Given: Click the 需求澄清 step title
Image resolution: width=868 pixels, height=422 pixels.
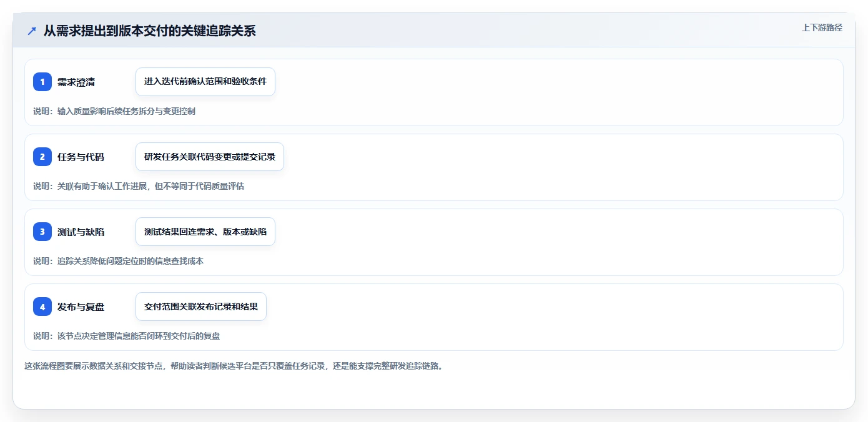Looking at the screenshot, I should click(x=76, y=82).
